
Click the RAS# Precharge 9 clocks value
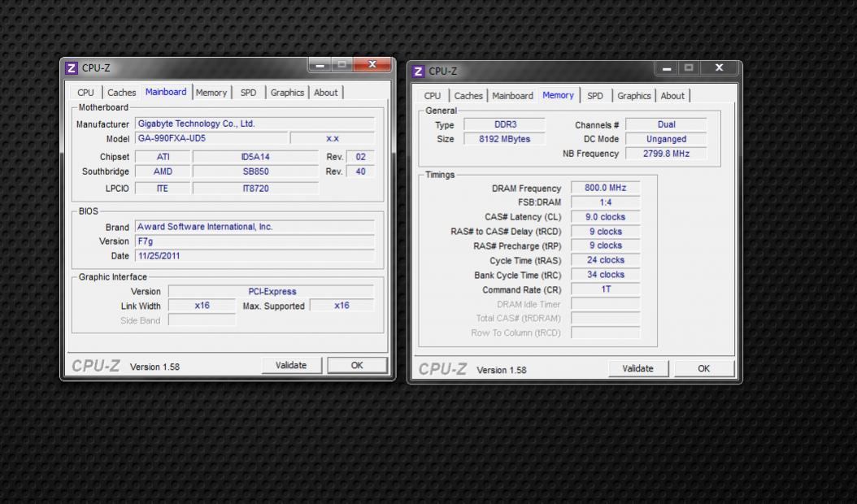[606, 246]
